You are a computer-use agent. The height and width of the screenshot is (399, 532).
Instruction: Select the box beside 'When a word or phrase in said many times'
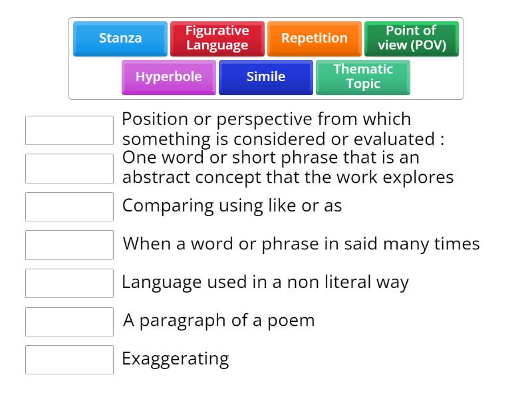coord(69,245)
